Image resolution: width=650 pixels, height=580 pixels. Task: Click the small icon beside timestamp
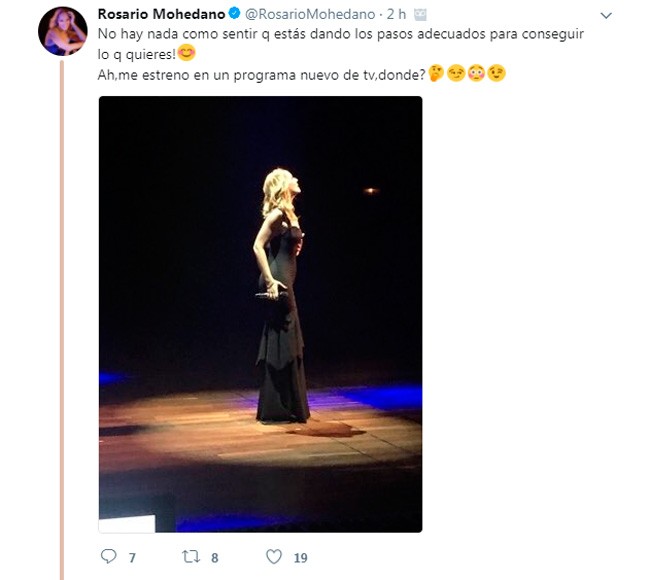point(420,15)
